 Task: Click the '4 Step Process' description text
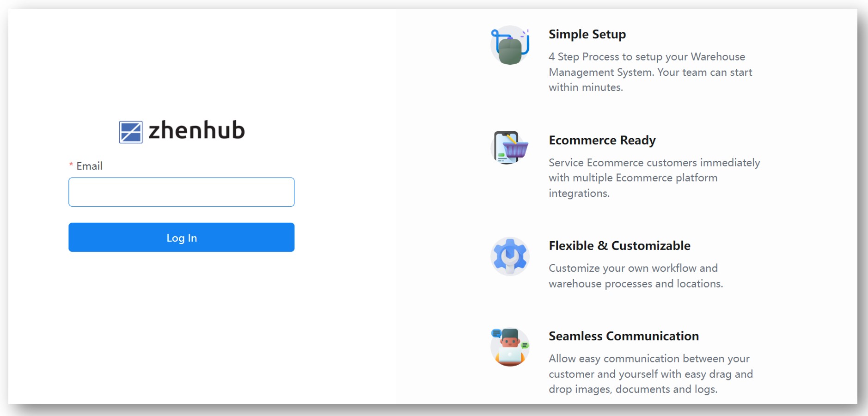point(650,72)
